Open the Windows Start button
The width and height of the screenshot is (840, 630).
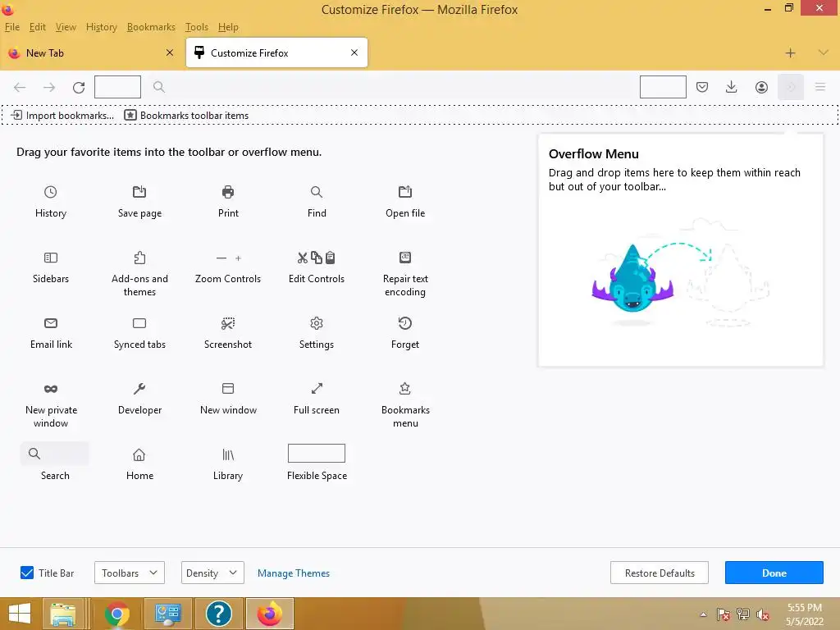point(20,614)
